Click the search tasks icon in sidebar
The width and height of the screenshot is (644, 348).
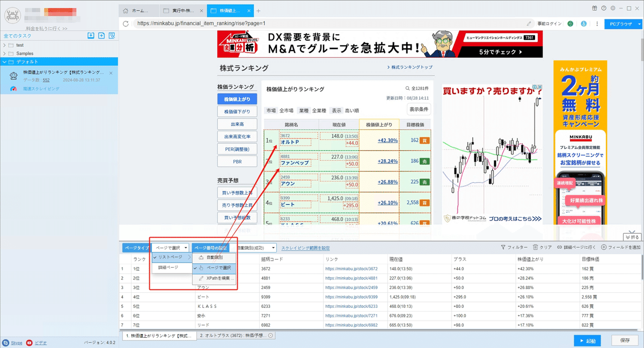(112, 36)
